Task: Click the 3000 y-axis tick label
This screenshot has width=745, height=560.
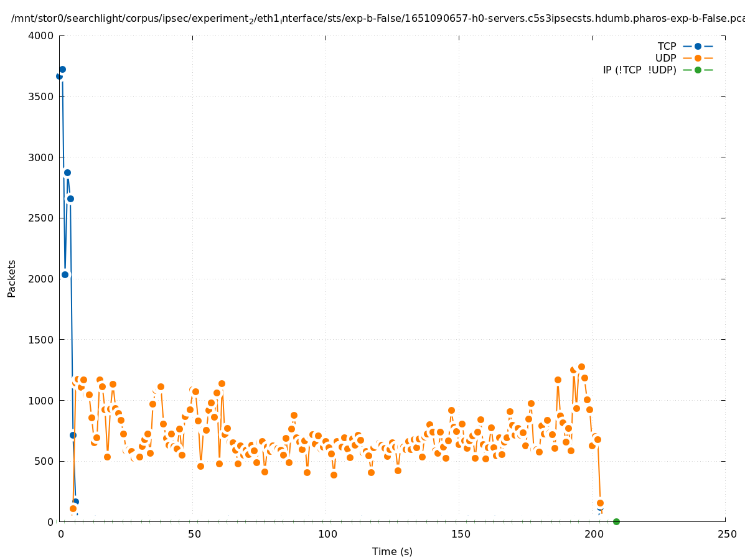Action: pyautogui.click(x=41, y=157)
